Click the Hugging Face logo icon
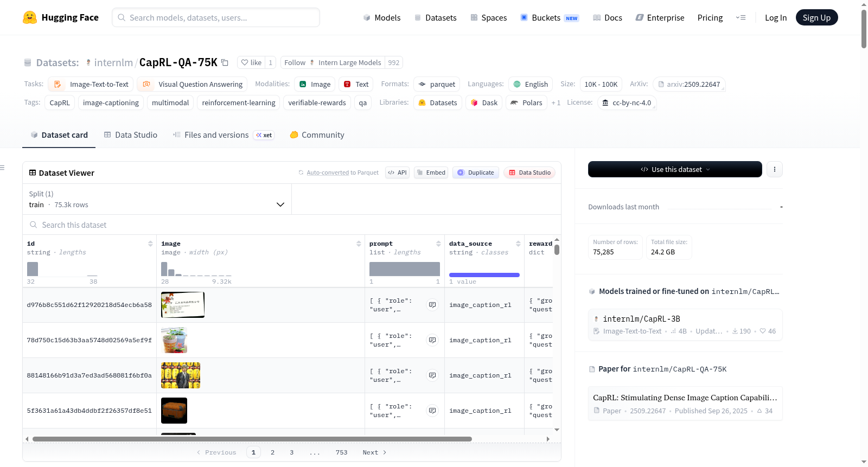Viewport: 868px width, 467px height. click(x=30, y=17)
